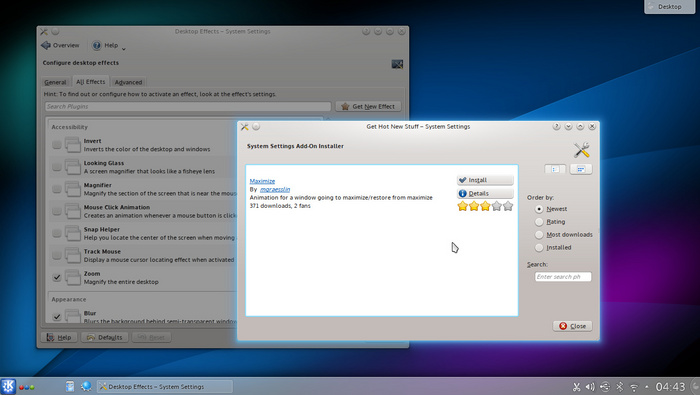700x395 pixels.
Task: Click the volume speaker tray icon
Action: pyautogui.click(x=590, y=387)
